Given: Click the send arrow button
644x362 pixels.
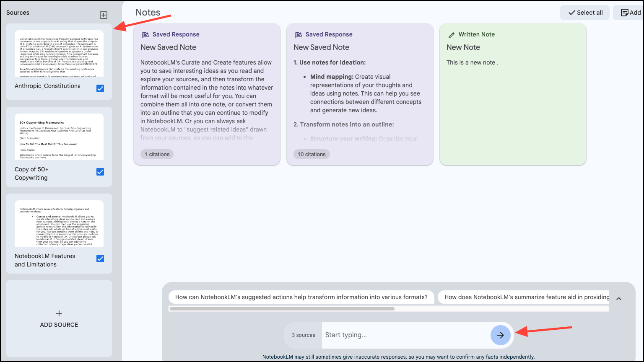Looking at the screenshot, I should (x=501, y=335).
